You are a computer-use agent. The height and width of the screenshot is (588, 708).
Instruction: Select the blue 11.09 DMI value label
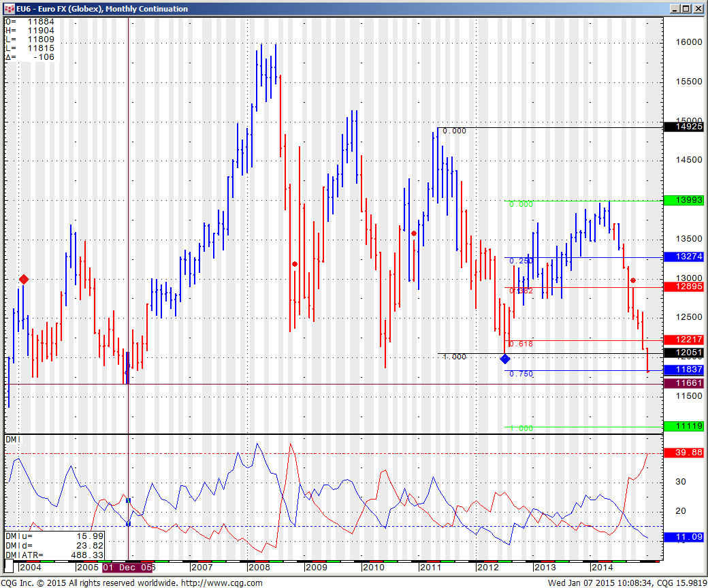point(684,538)
